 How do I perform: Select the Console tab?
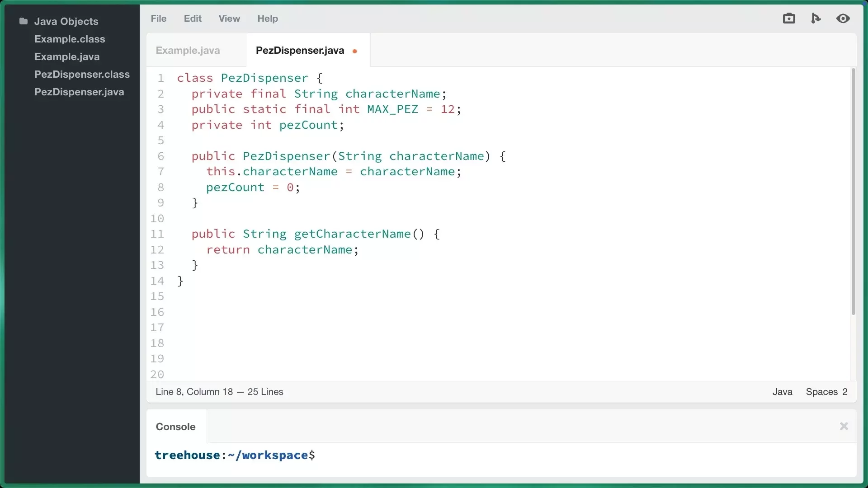tap(175, 427)
